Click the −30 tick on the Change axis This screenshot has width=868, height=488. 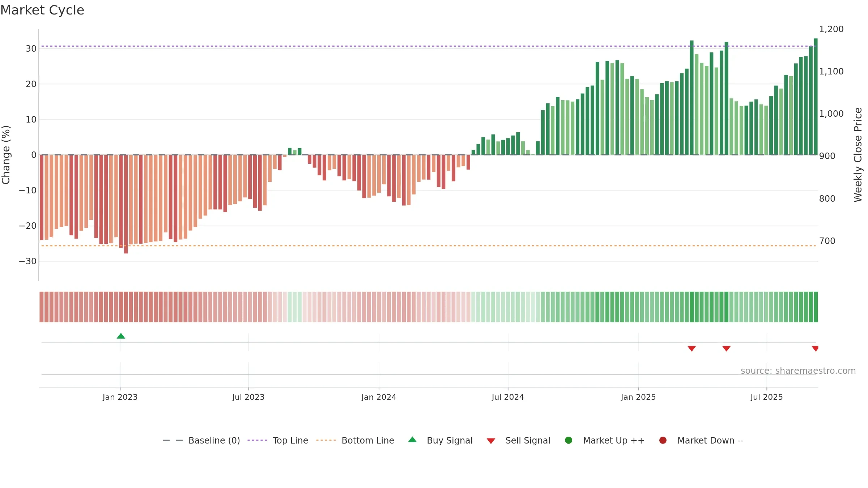pyautogui.click(x=28, y=261)
